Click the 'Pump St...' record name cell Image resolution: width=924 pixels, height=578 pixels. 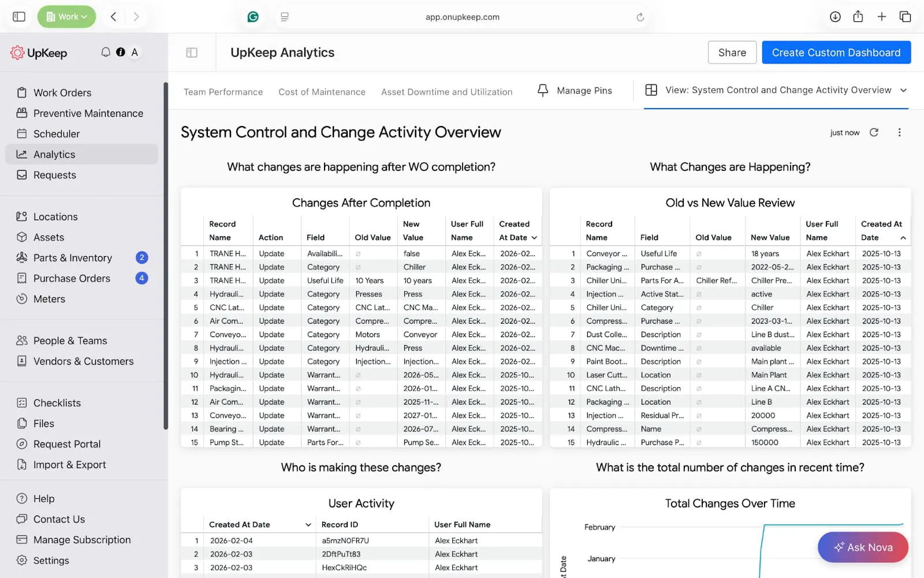226,443
